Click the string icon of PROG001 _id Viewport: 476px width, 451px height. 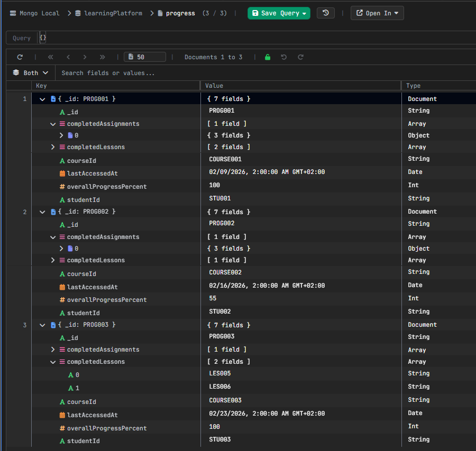(62, 112)
